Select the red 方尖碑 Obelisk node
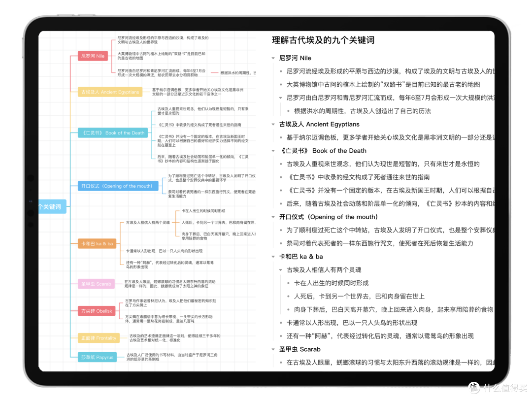Screen dimensions: 532x399 coord(97,311)
